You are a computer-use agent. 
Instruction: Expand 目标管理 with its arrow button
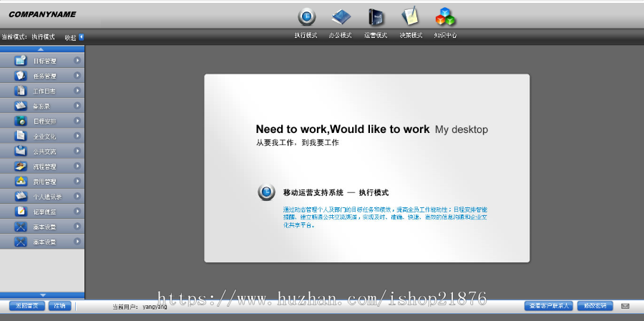pyautogui.click(x=77, y=60)
